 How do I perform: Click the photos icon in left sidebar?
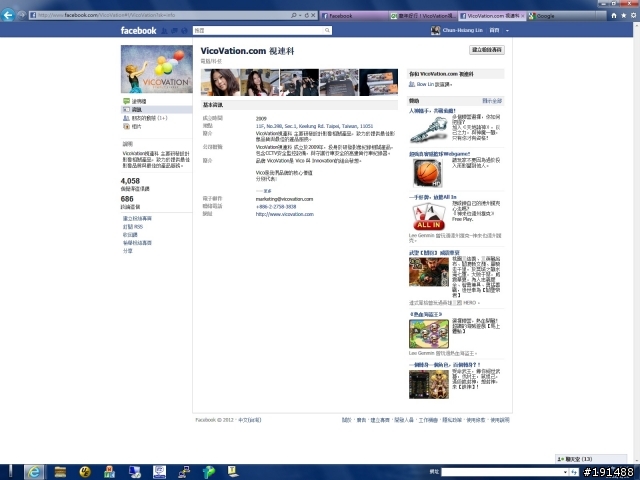coord(126,127)
